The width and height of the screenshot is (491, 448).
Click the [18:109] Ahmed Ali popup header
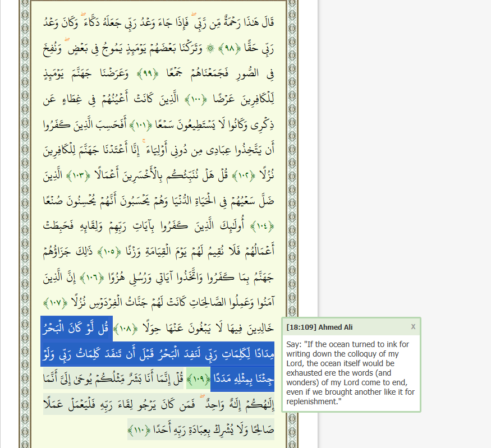pyautogui.click(x=319, y=327)
